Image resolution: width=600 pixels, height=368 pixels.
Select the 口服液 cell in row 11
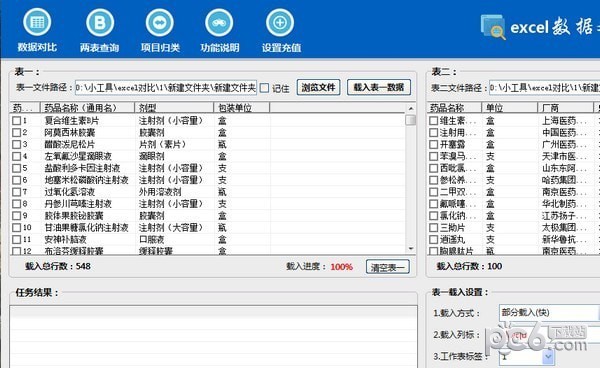click(152, 239)
